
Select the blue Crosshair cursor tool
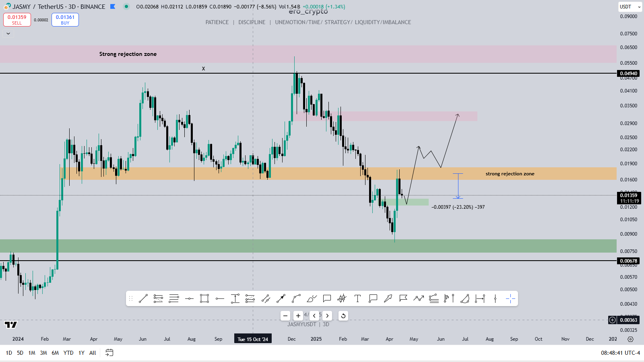tap(510, 298)
